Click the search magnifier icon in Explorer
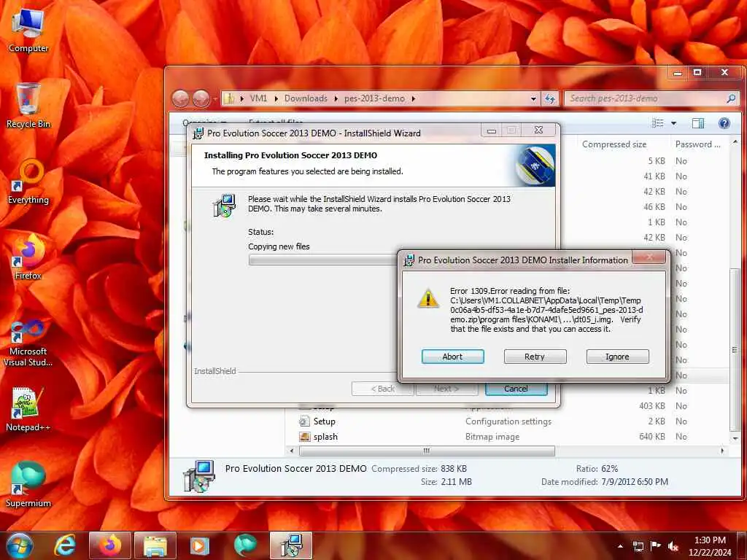 731,98
